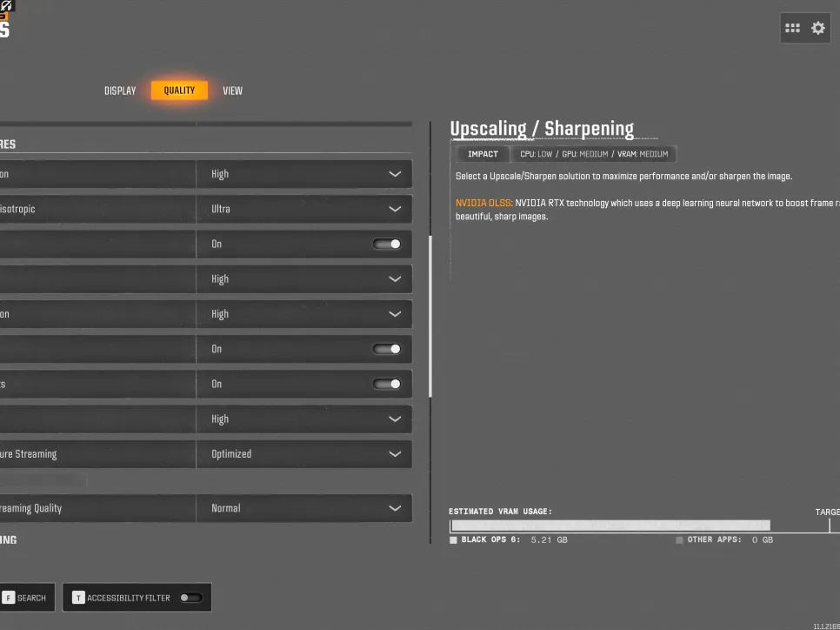Viewport: 840px width, 630px height.
Task: Expand the topmost High dropdown
Action: [x=303, y=174]
